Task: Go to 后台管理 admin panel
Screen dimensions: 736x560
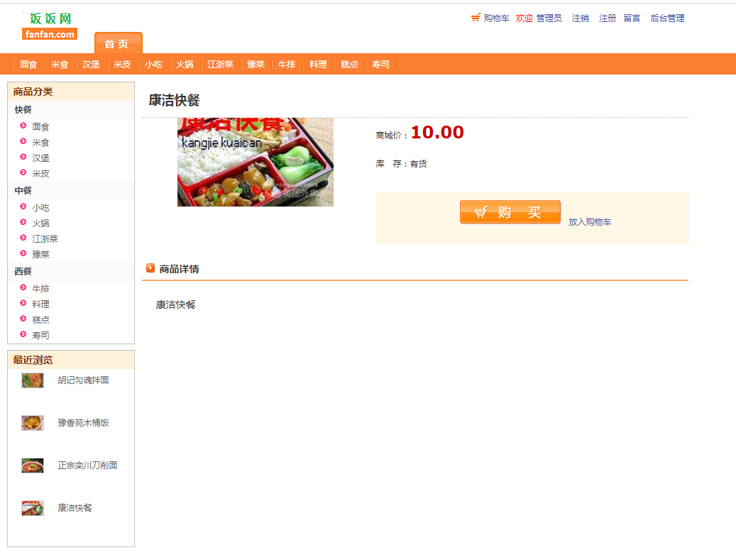Action: pos(667,18)
